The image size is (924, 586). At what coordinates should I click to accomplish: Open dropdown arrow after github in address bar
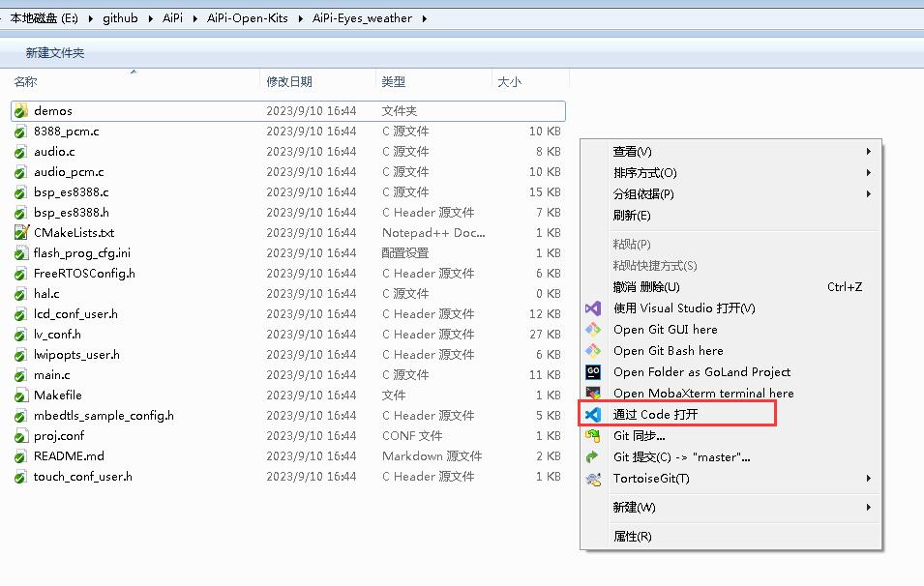click(x=150, y=18)
